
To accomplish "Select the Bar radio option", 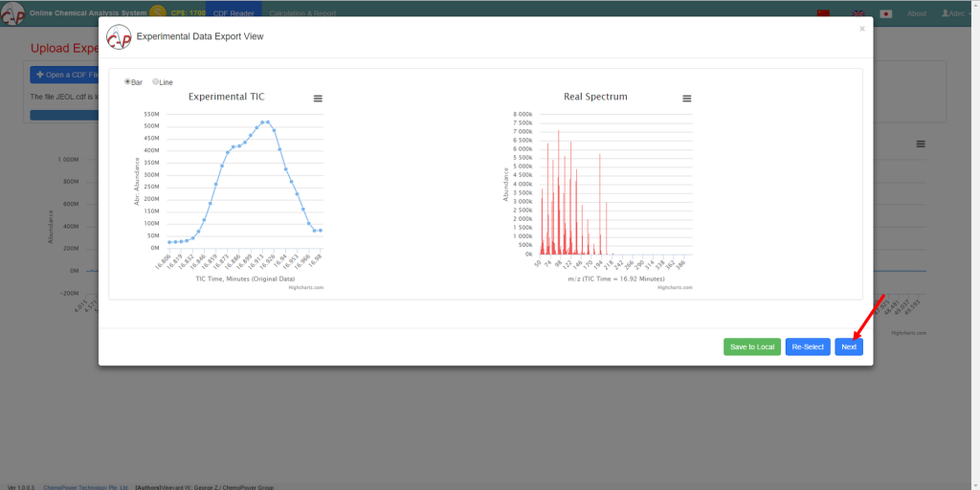I will coord(128,82).
